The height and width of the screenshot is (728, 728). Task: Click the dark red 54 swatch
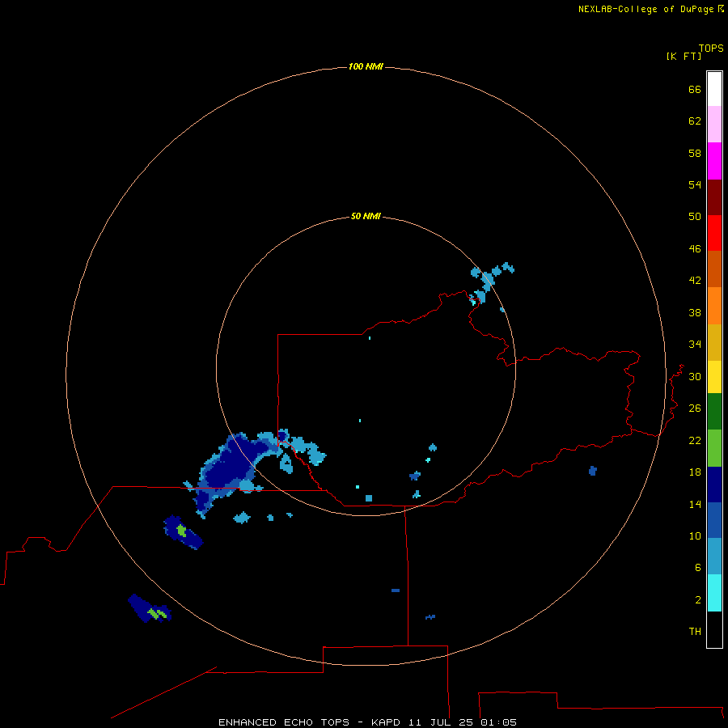[714, 197]
